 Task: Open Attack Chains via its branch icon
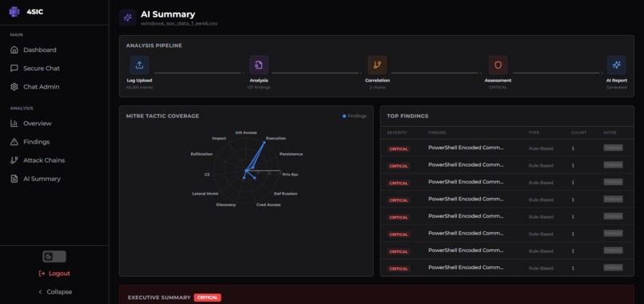[x=14, y=160]
